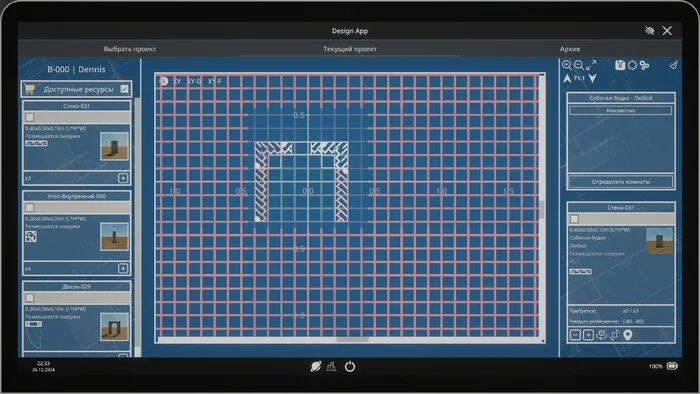Save the design with the disk icon
The width and height of the screenshot is (700, 394).
pos(620,65)
